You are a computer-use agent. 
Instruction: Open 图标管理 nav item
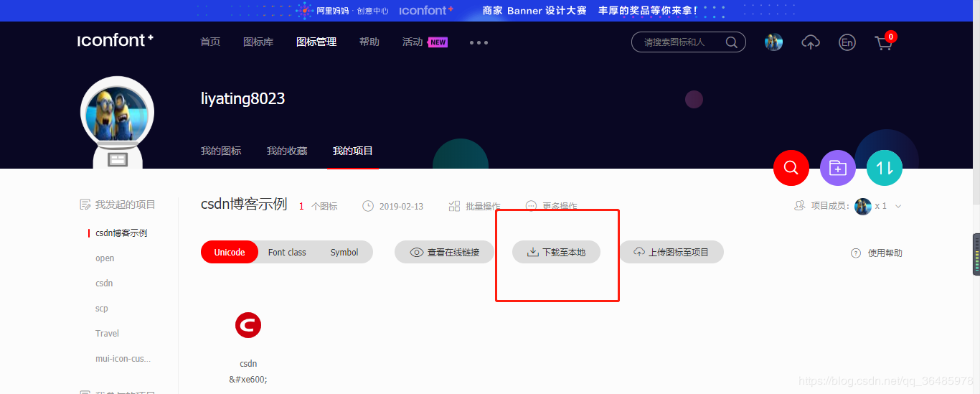[316, 42]
